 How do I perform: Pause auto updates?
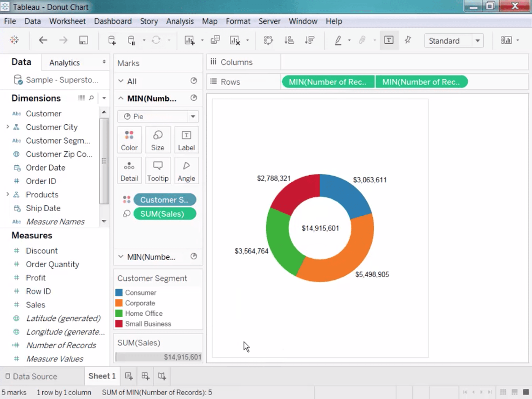131,40
